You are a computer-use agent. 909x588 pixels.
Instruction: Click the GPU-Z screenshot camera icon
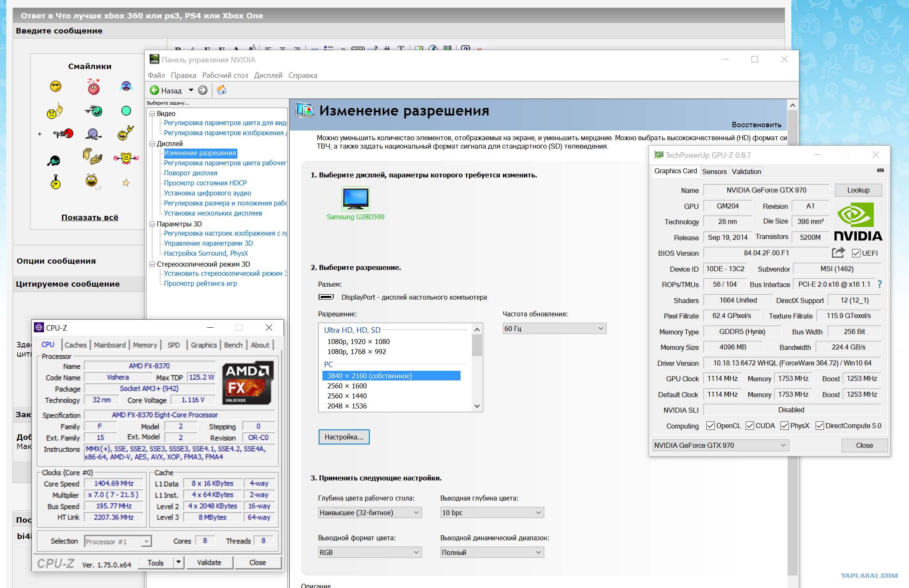click(880, 170)
